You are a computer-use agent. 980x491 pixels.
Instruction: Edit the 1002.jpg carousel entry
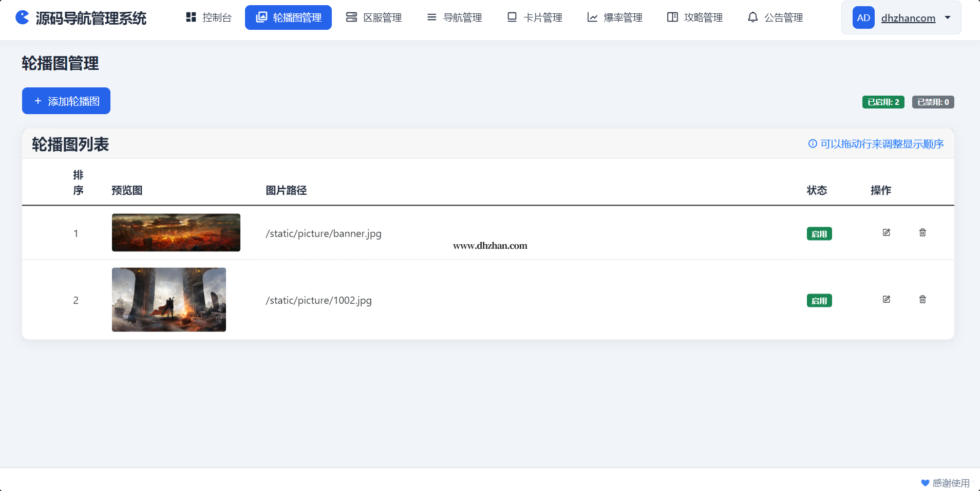pos(886,300)
